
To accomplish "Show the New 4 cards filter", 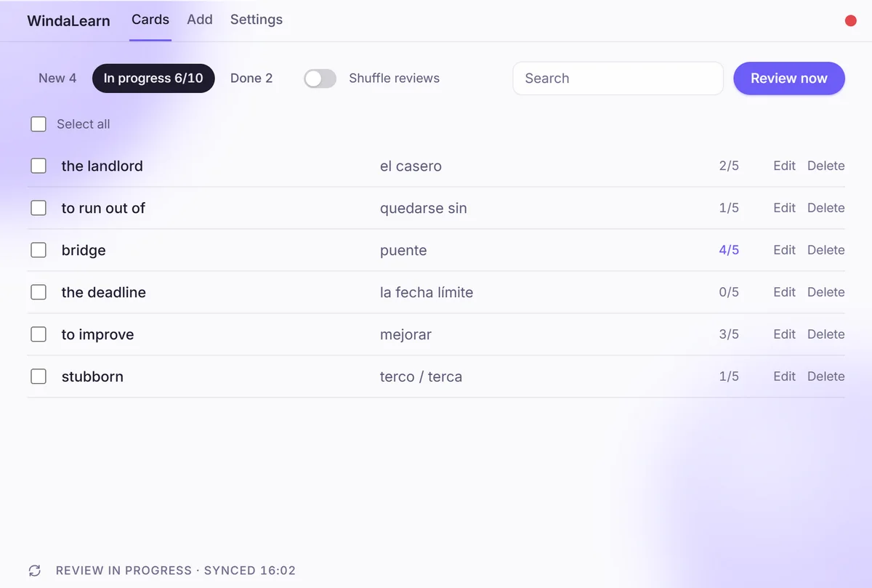I will [57, 78].
